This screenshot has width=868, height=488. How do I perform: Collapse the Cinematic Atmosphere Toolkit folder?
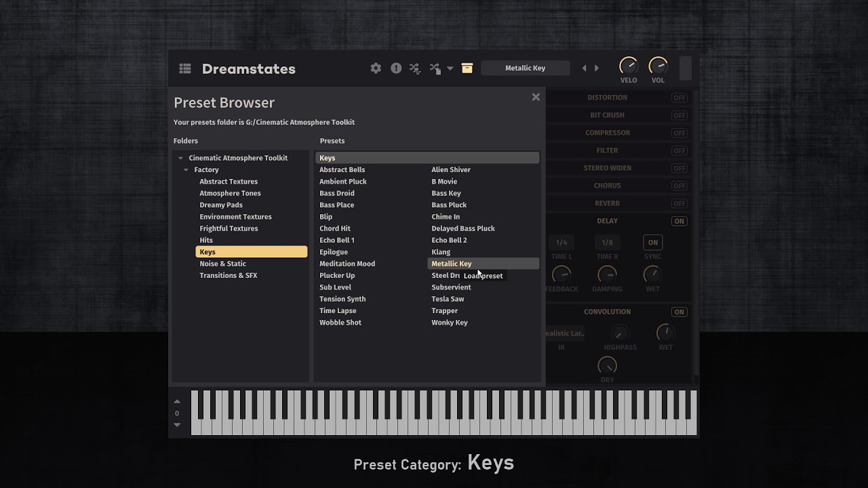tap(180, 158)
